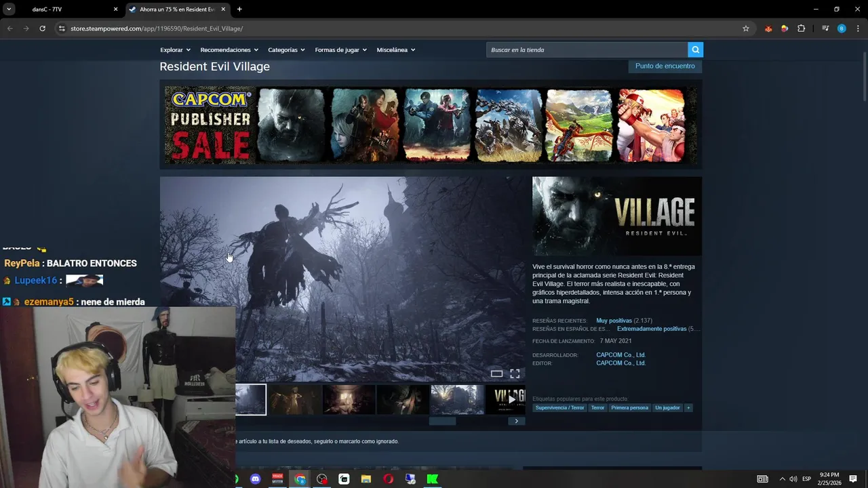Click the Supervivencia / Terror tag
Image resolution: width=868 pixels, height=488 pixels.
559,408
